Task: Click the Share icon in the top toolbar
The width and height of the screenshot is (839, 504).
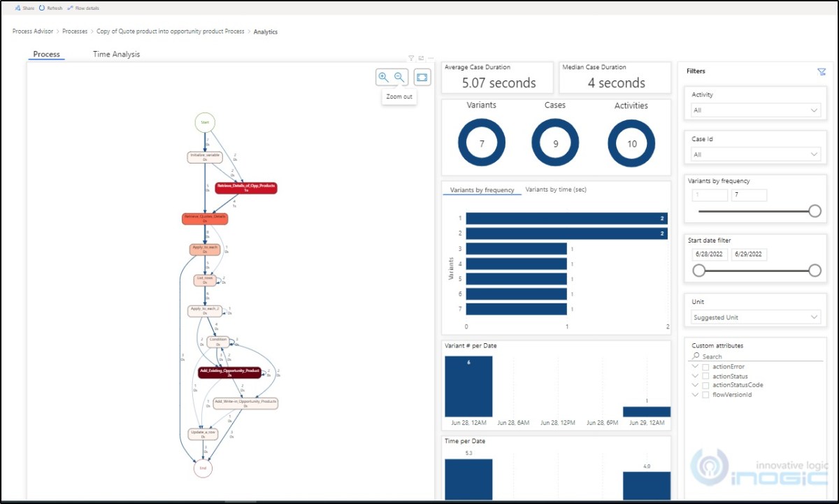Action: coord(19,8)
